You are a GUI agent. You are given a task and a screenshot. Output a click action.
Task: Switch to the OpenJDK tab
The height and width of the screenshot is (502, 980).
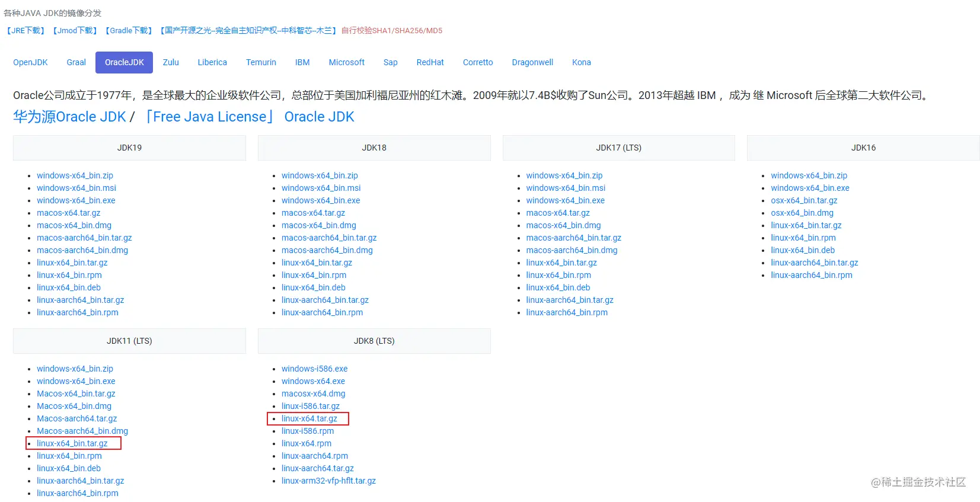click(x=30, y=62)
